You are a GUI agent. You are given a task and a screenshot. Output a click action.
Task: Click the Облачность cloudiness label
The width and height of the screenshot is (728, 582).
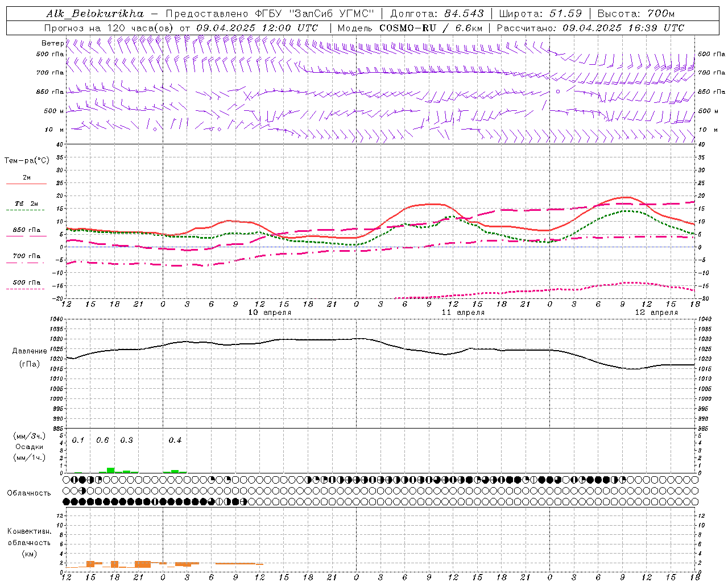pyautogui.click(x=29, y=493)
